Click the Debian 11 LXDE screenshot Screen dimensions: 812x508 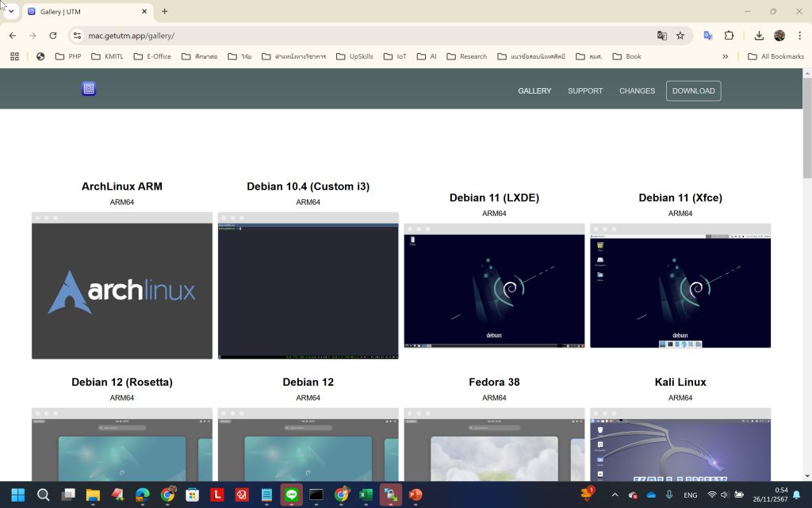pyautogui.click(x=494, y=286)
